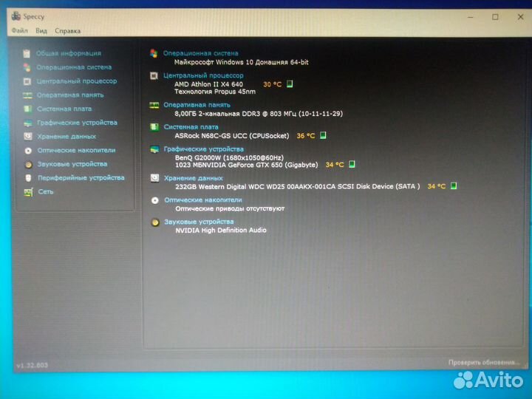Select Оптические накопители in the sidebar
Viewport: 532px width, 399px height.
pos(76,150)
